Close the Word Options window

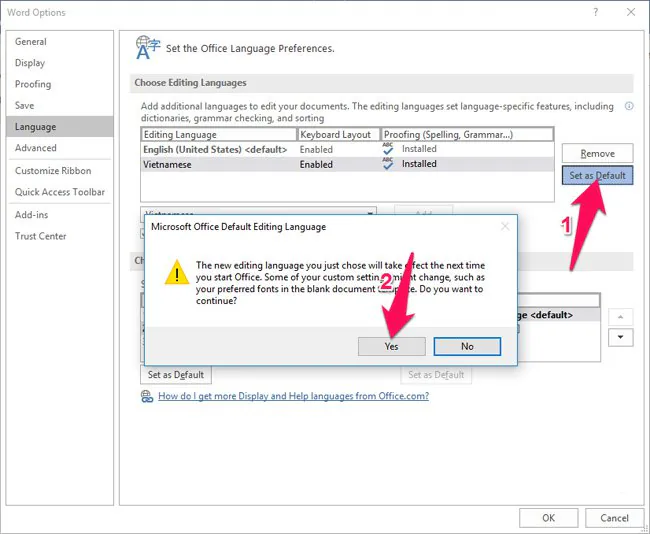click(631, 12)
